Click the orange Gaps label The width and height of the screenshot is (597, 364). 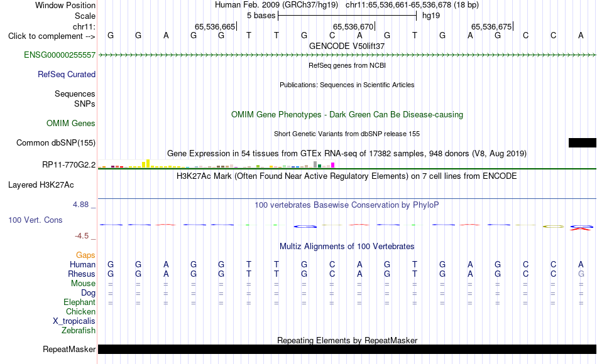tap(85, 255)
